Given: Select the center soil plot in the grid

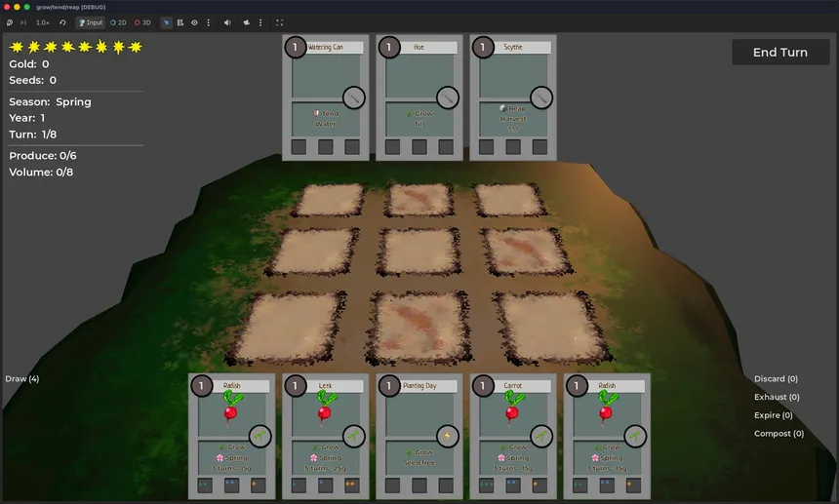Looking at the screenshot, I should click(419, 251).
